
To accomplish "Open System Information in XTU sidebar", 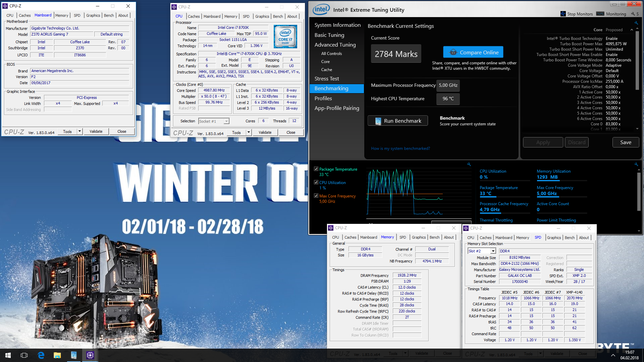I will click(337, 25).
